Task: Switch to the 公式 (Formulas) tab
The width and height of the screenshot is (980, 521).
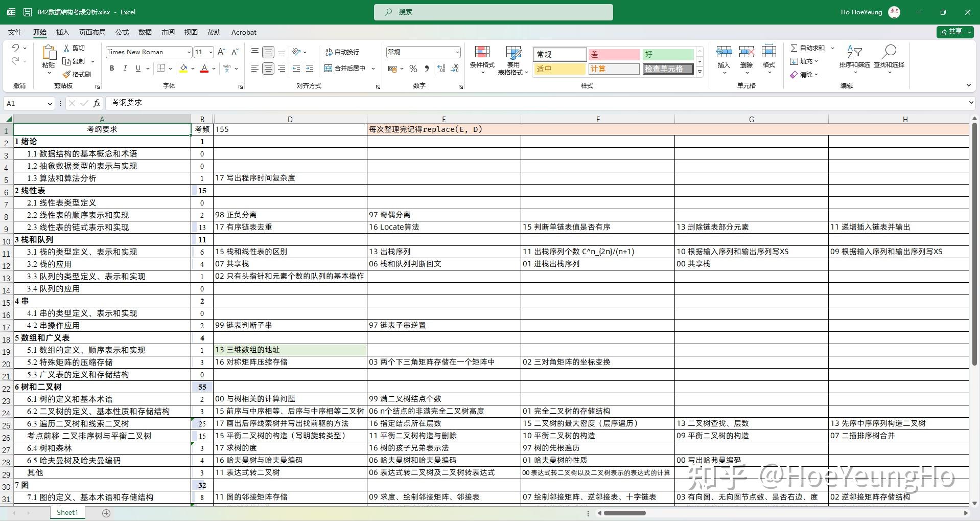Action: click(x=122, y=32)
